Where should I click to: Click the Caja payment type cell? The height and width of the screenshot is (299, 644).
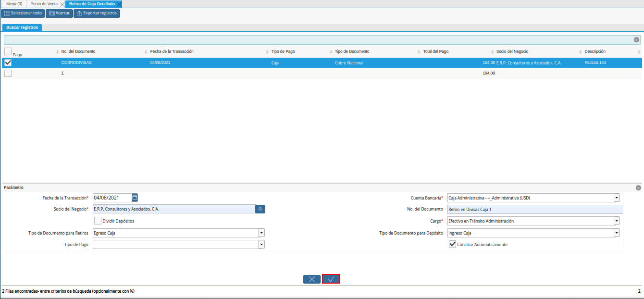pos(276,62)
